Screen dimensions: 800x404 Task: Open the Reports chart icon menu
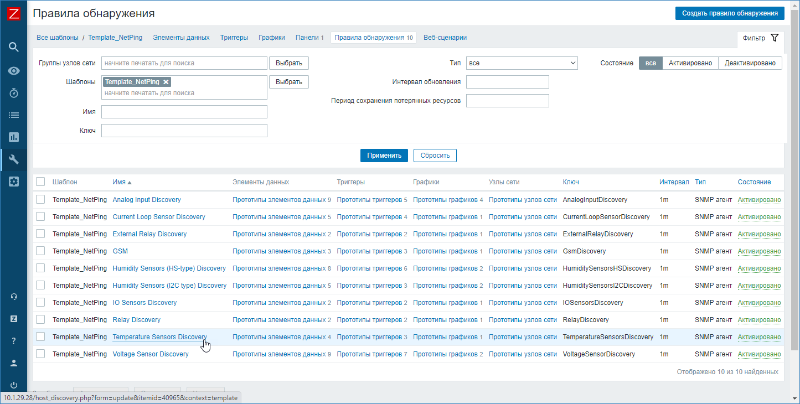pos(14,137)
